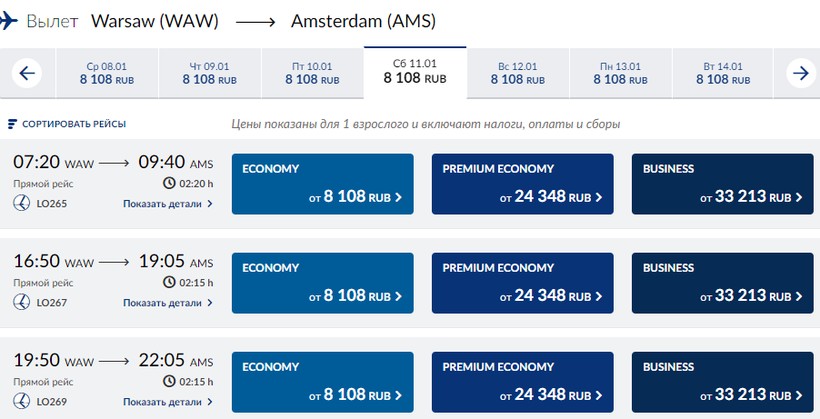Show details for flight LO267

point(168,302)
